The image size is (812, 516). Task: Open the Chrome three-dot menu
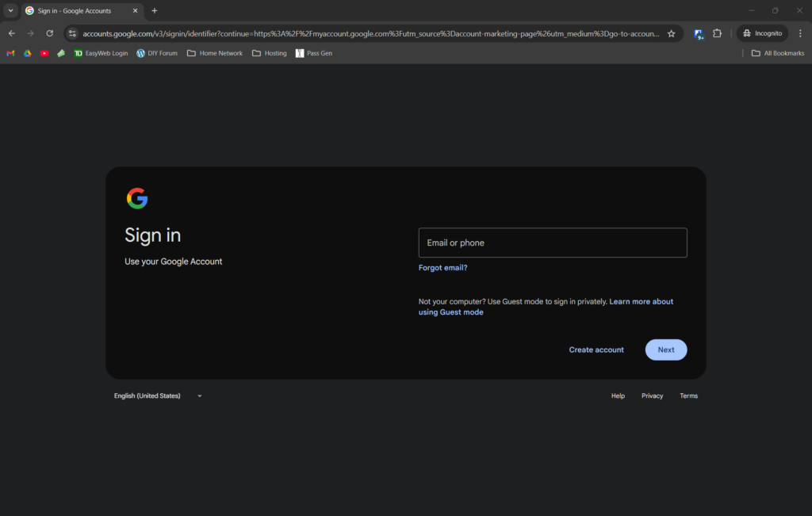click(x=800, y=33)
